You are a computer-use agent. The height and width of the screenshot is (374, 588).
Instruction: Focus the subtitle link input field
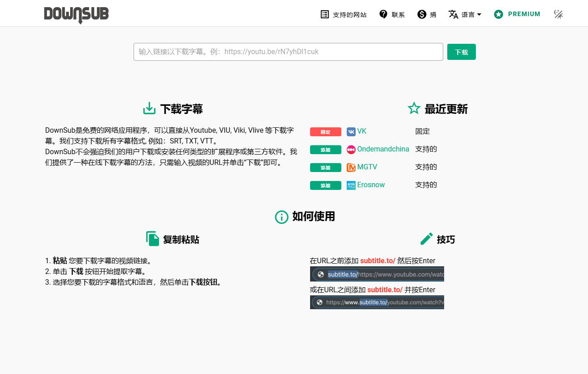(288, 52)
